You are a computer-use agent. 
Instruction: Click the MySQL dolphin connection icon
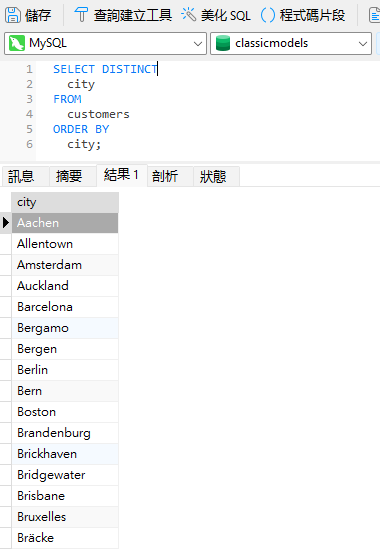tap(17, 43)
